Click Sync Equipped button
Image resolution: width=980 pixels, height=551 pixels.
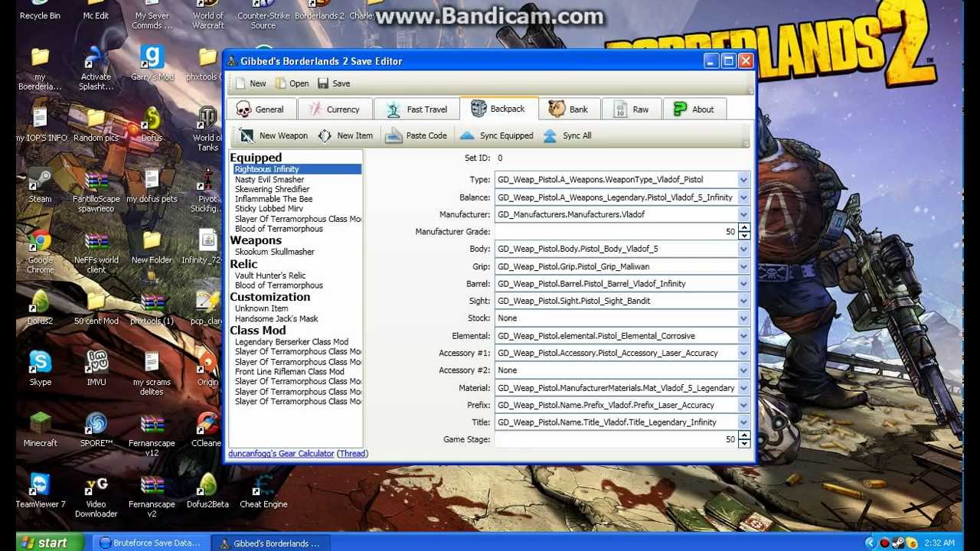click(496, 135)
